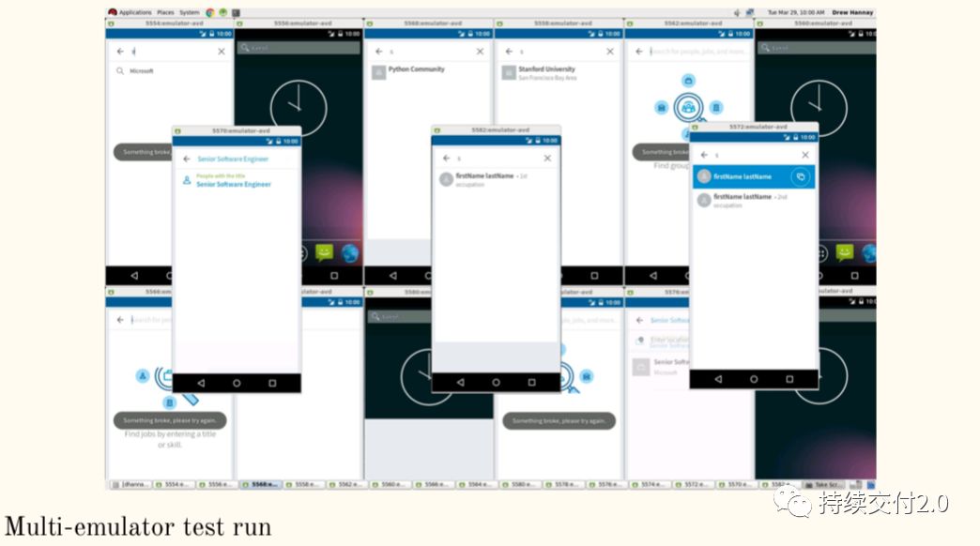980x546 pixels.
Task: Tap the Home button in emulator 5570
Action: (237, 383)
